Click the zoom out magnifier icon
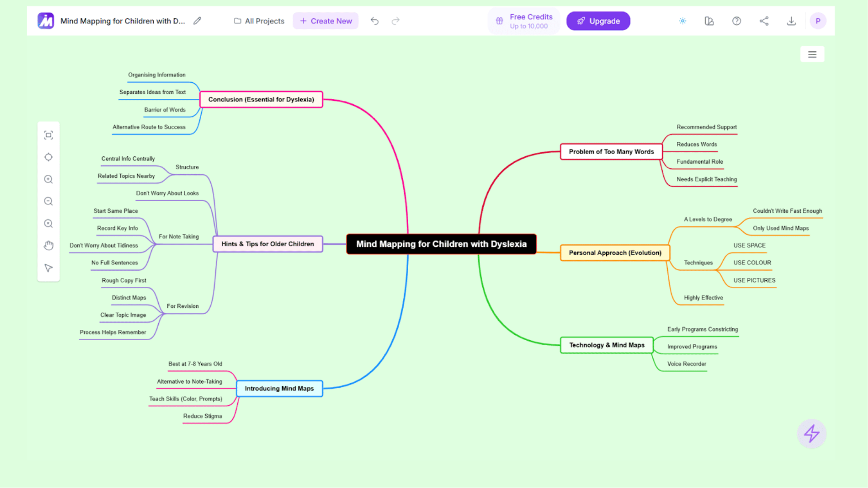868x488 pixels. (48, 201)
